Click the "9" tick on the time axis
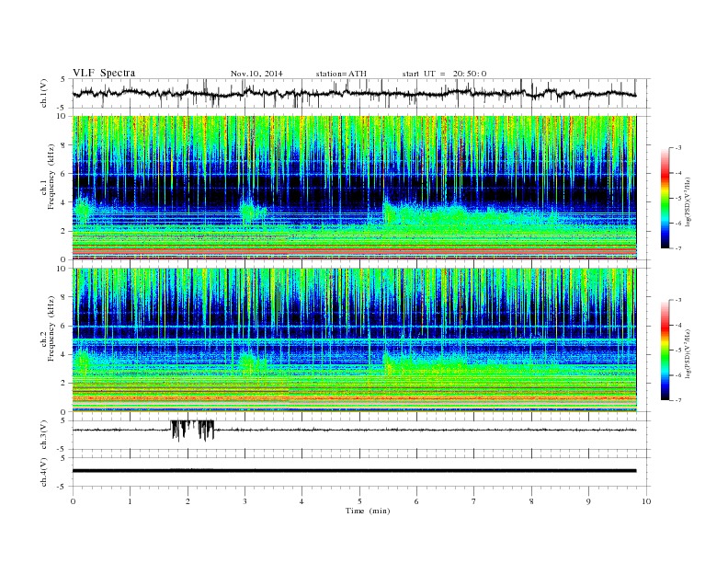This screenshot has width=728, height=563. point(588,501)
